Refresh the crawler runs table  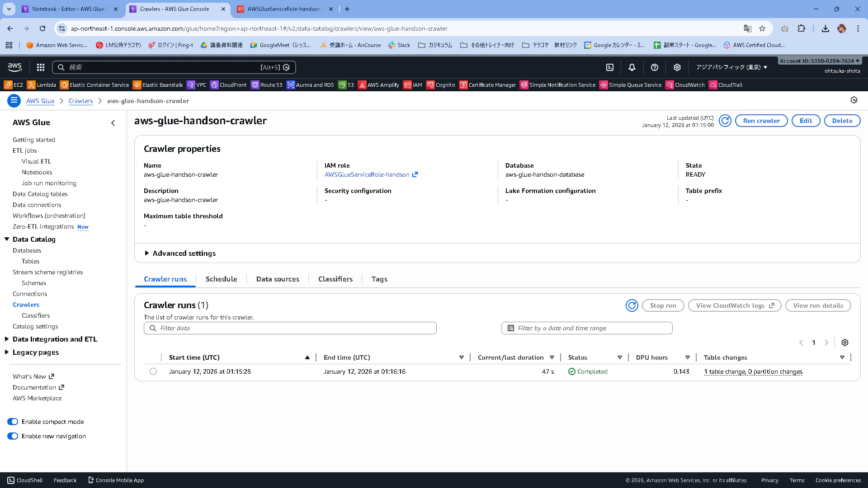[632, 305]
